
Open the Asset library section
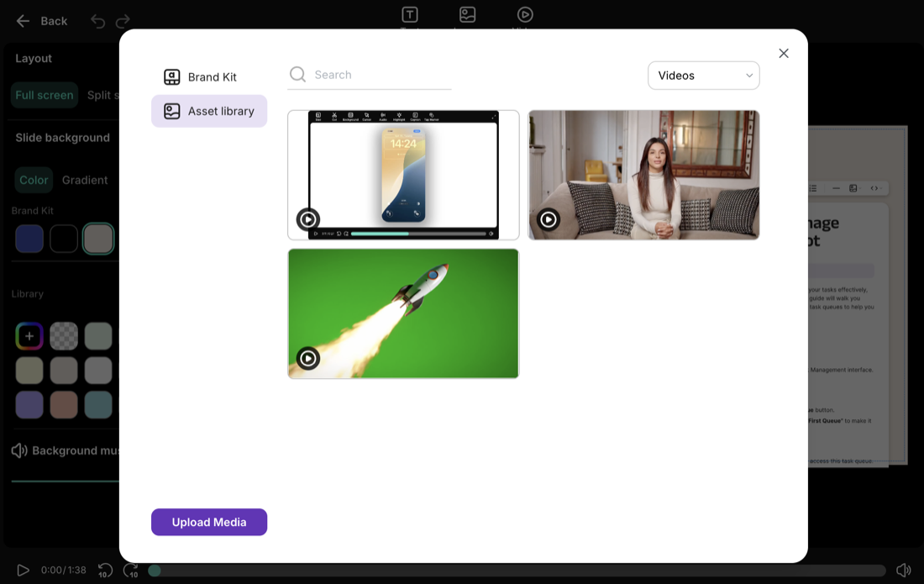[209, 111]
